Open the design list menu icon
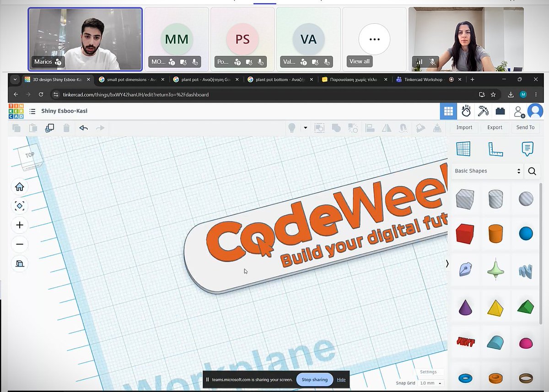 32,111
